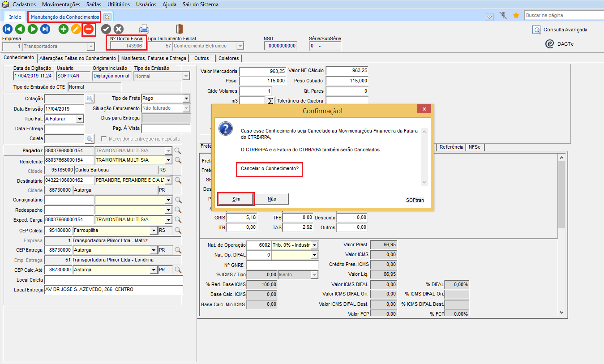This screenshot has height=364, width=604.
Task: Click the orange edit pencil icon
Action: [x=76, y=30]
